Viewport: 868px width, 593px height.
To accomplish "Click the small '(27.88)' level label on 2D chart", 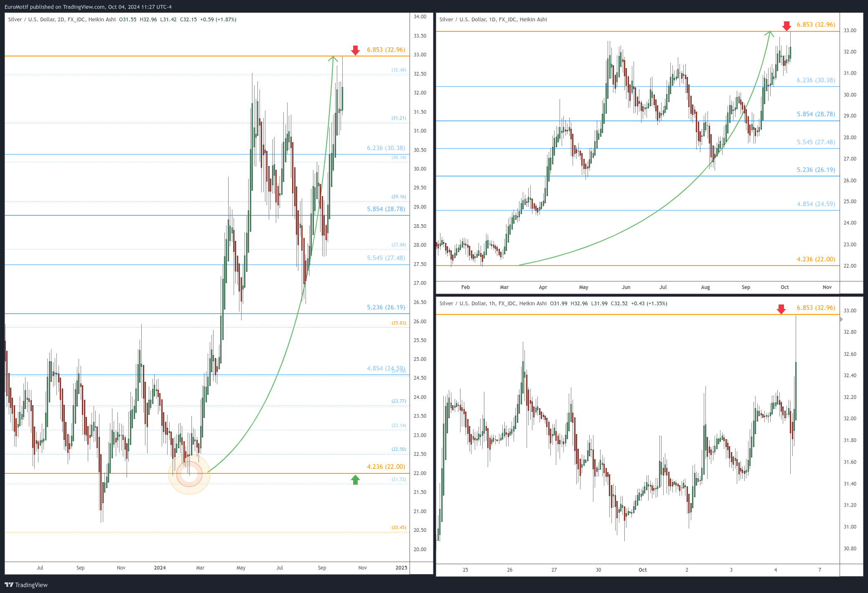I will (399, 245).
